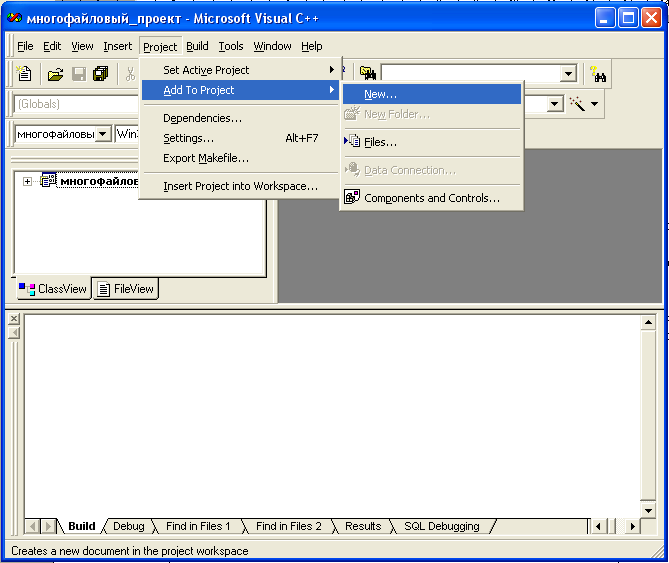Viewport: 669px width, 563px height.
Task: Click the Open file folder icon
Action: pyautogui.click(x=55, y=74)
